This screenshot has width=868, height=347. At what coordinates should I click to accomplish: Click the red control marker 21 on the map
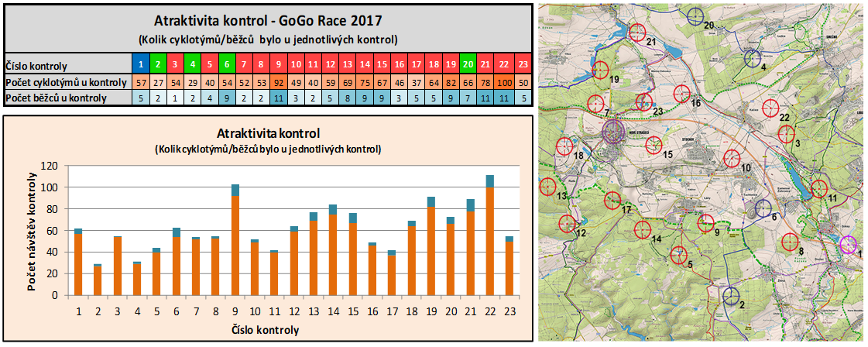click(x=638, y=33)
